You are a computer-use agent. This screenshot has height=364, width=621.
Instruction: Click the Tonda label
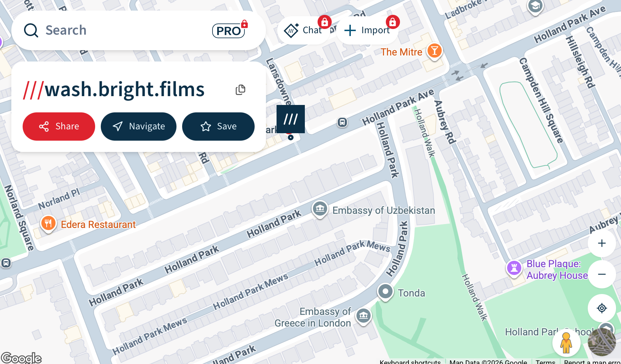pos(411,293)
